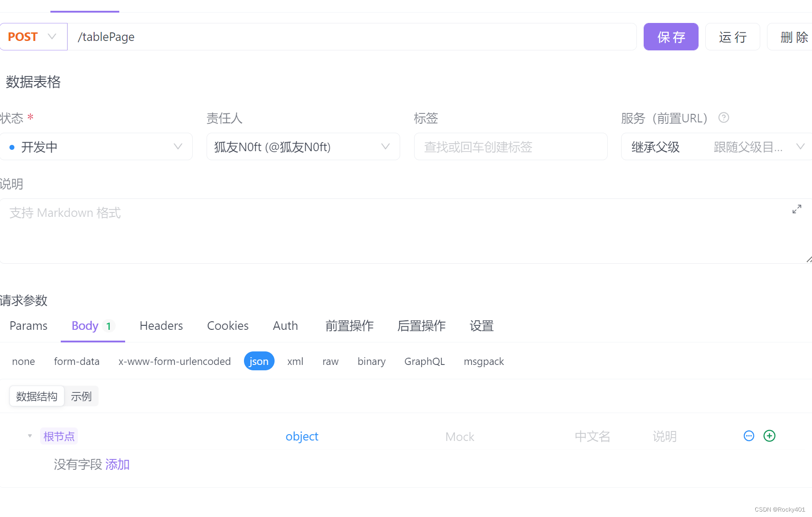The width and height of the screenshot is (812, 517).
Task: Expand the 说明 editor to fullscreen
Action: [x=797, y=208]
